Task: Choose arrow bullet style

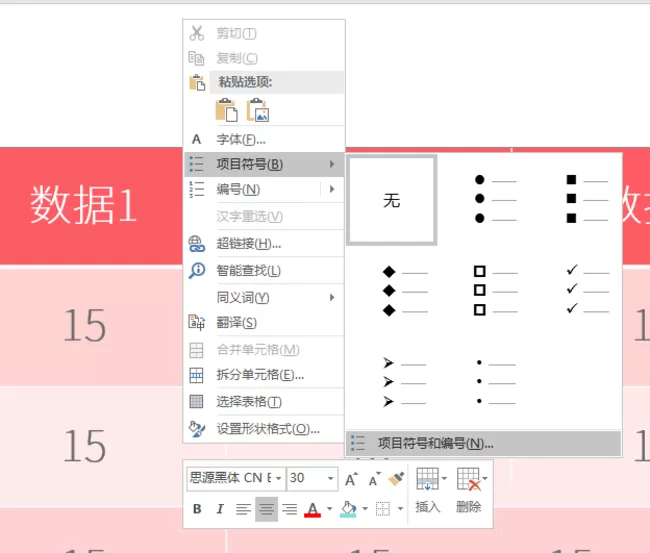Action: click(392, 382)
